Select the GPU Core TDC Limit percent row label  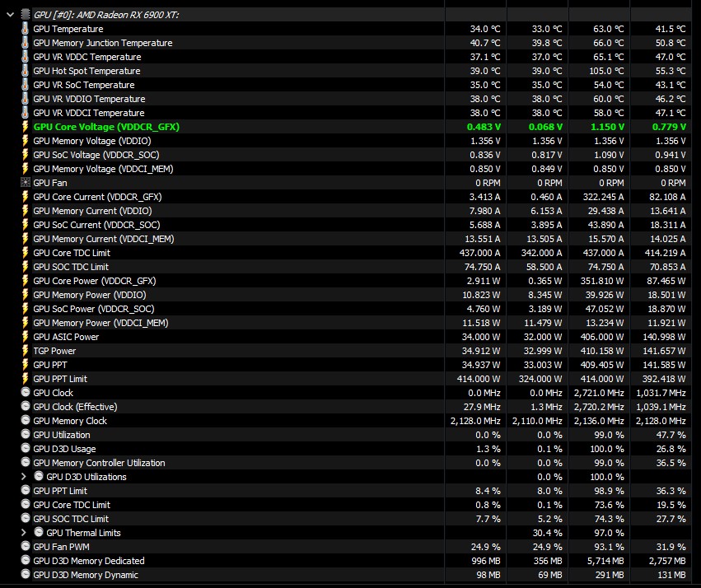[72, 505]
